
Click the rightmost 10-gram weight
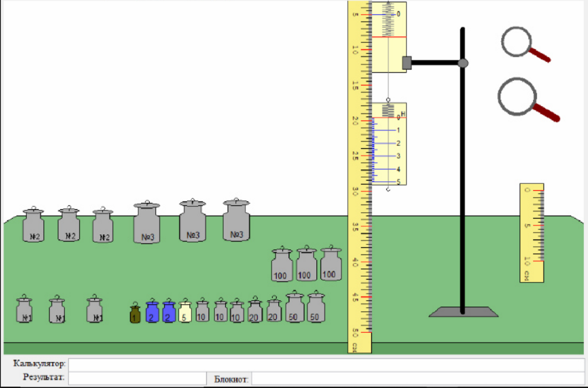[237, 311]
